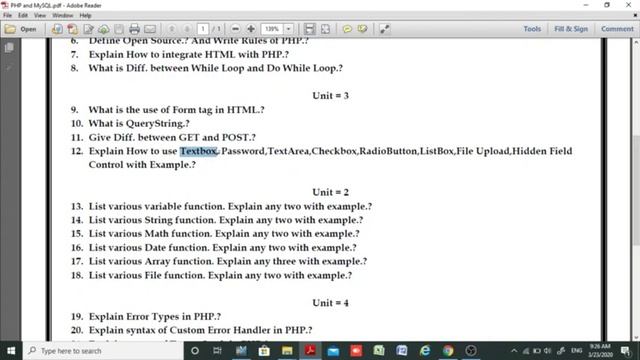
Task: Click 'Explain Error Types in PHP.?' line
Action: point(155,316)
